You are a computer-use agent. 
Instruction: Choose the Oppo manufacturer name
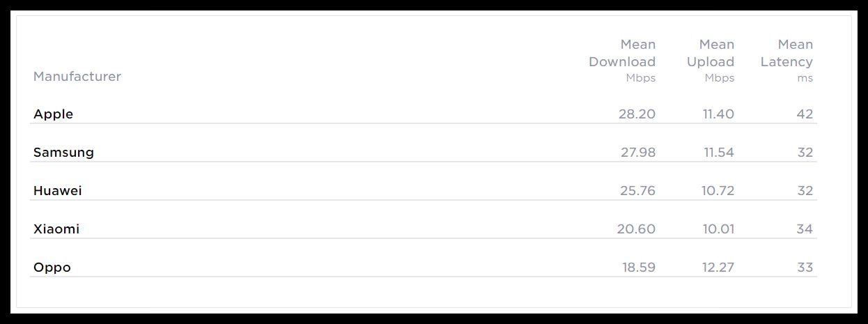tap(52, 268)
